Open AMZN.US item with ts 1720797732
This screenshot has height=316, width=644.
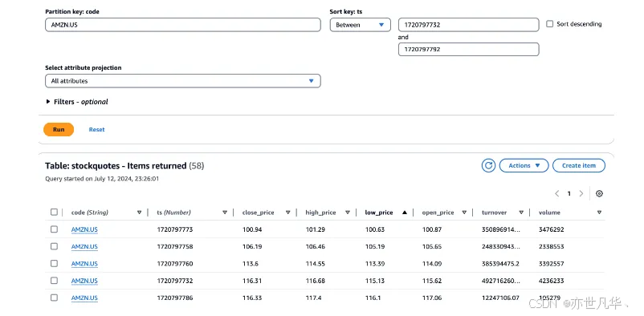(x=84, y=281)
